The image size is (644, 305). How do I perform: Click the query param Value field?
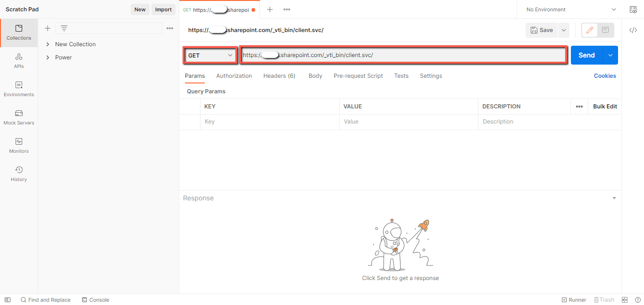tap(409, 122)
